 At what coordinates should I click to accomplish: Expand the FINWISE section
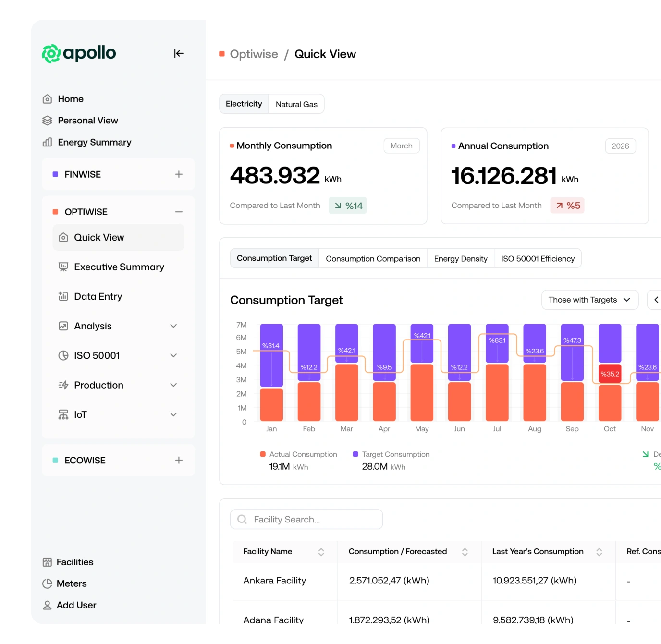pyautogui.click(x=179, y=174)
